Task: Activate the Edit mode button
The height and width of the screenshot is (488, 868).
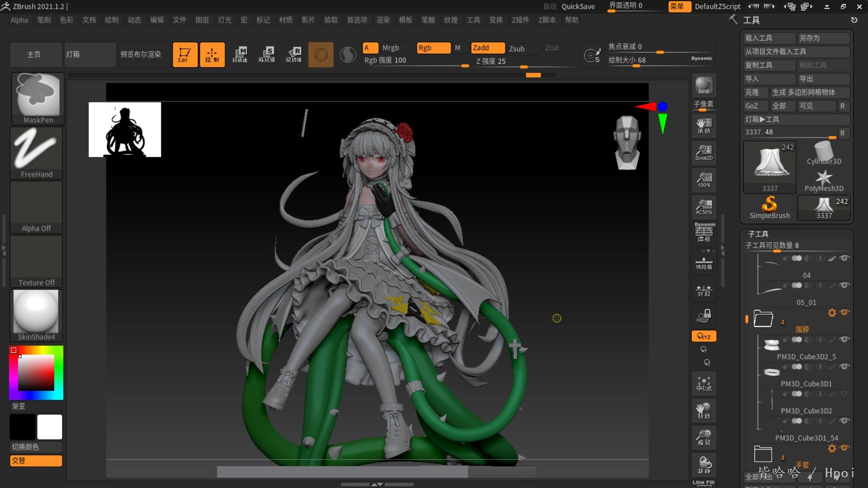Action: coord(184,55)
